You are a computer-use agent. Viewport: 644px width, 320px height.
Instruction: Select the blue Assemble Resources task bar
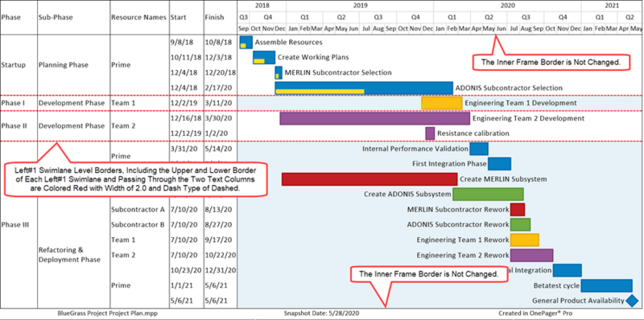click(246, 43)
